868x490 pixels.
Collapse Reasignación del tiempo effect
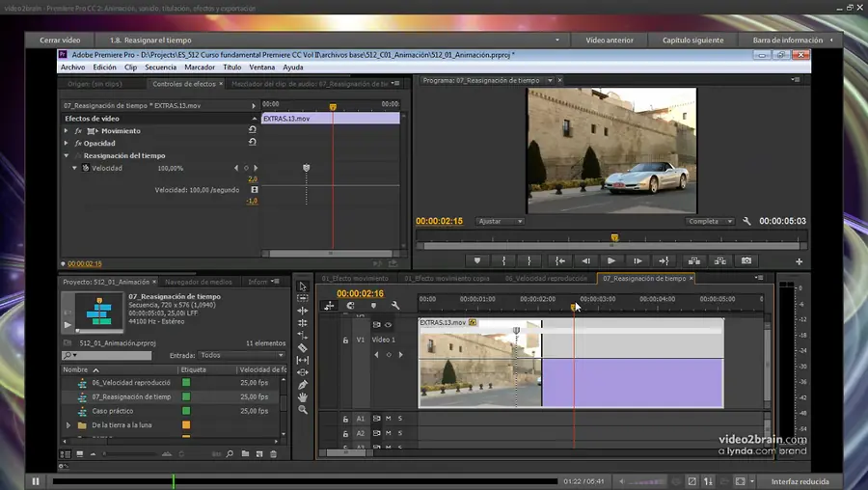pyautogui.click(x=66, y=155)
